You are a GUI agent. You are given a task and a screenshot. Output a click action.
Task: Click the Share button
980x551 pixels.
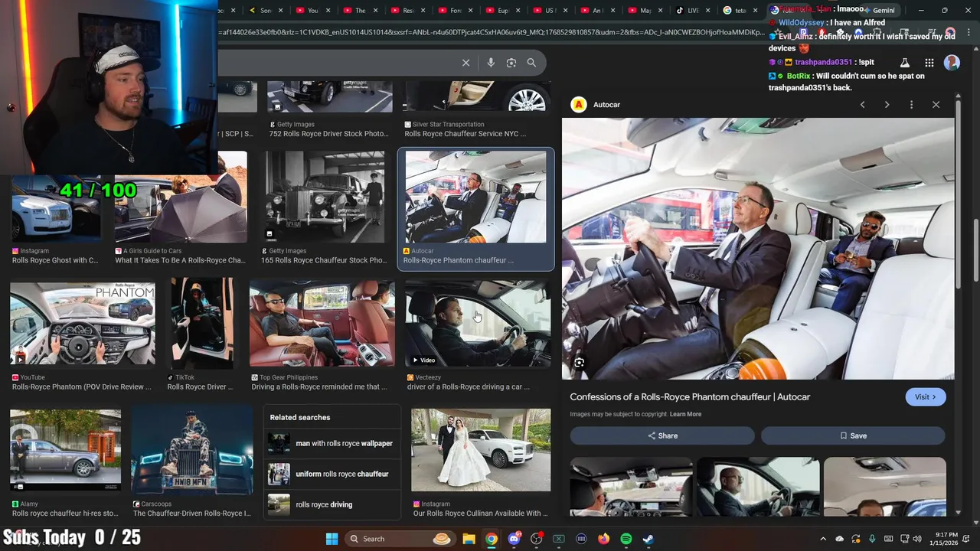[662, 435]
